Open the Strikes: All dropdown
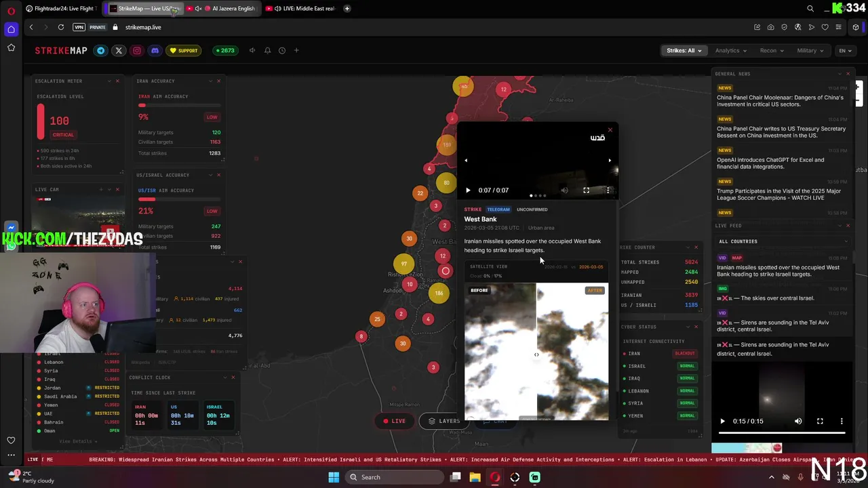This screenshot has width=868, height=488. [x=684, y=50]
